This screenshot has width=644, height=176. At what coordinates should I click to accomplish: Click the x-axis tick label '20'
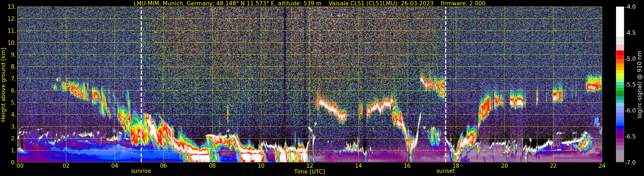(x=505, y=166)
